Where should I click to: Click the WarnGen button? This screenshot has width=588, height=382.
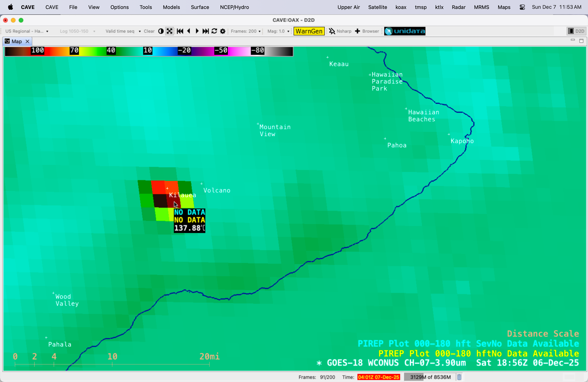point(309,31)
